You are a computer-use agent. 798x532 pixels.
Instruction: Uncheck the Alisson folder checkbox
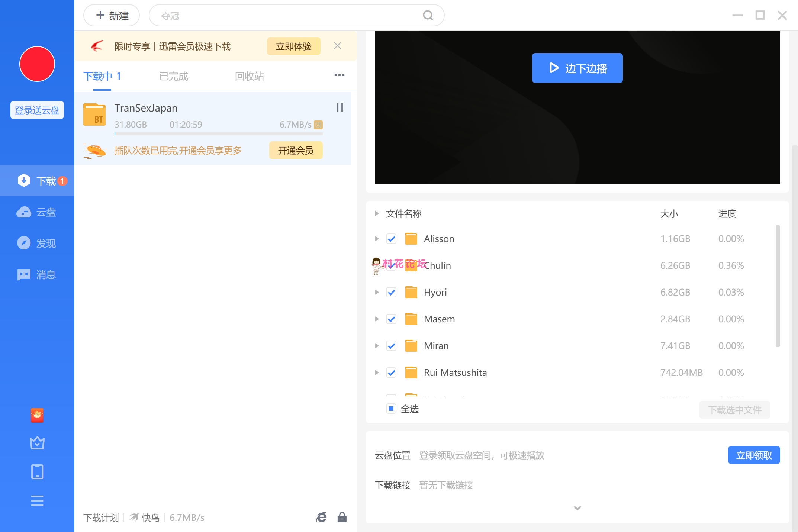(391, 239)
